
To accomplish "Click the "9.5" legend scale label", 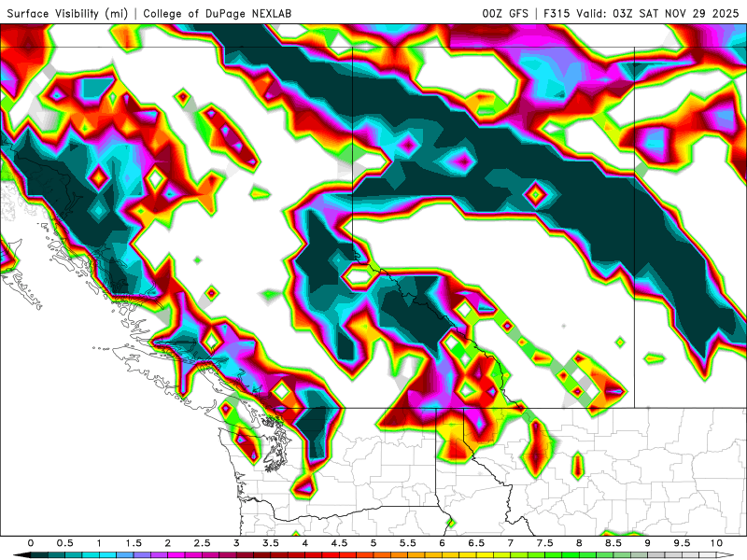I will pyautogui.click(x=683, y=543).
